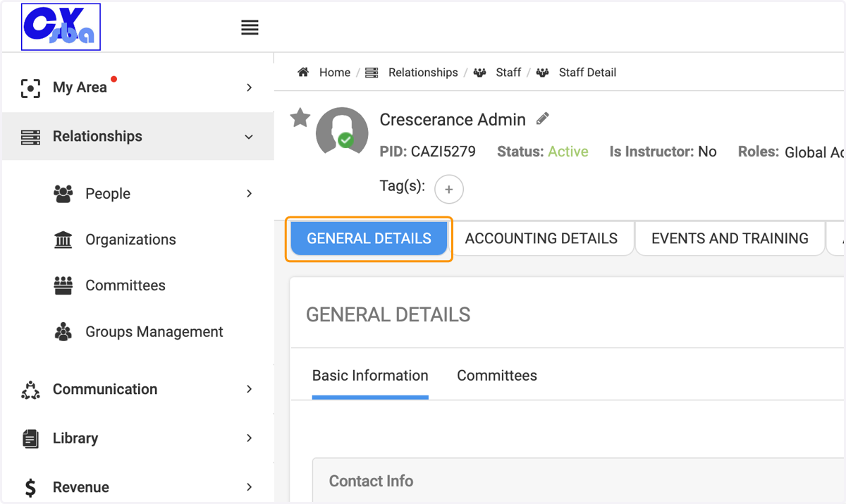Edit name with the pencil icon

(x=542, y=118)
